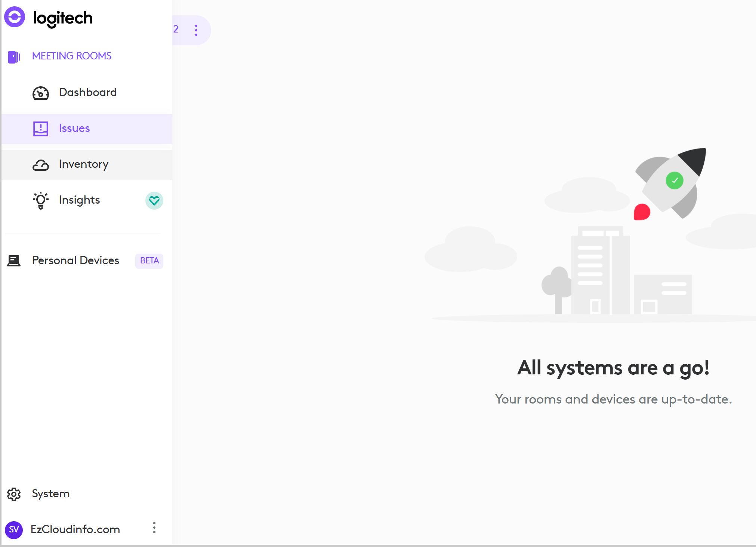This screenshot has height=547, width=756.
Task: Click the Logitech Sync logo icon
Action: [x=15, y=17]
